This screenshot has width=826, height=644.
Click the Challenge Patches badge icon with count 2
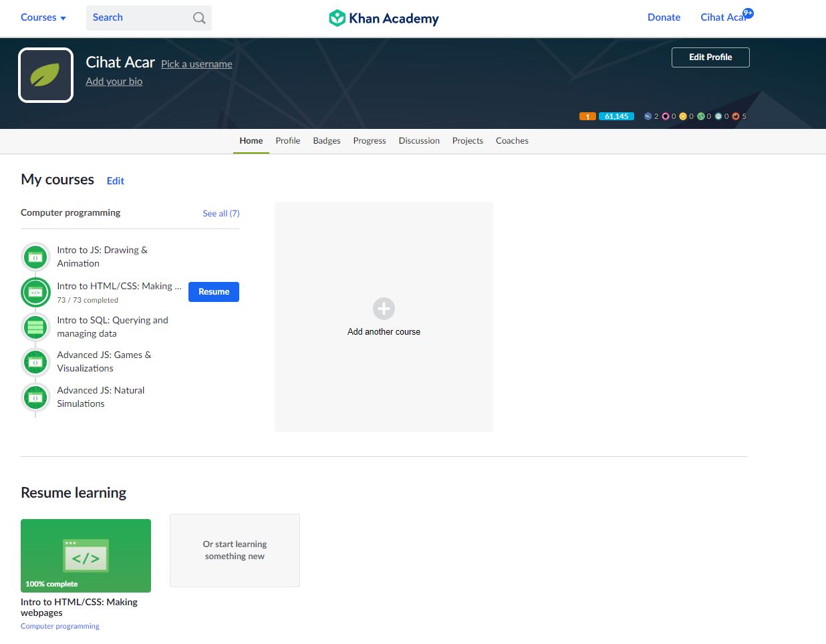click(x=648, y=116)
